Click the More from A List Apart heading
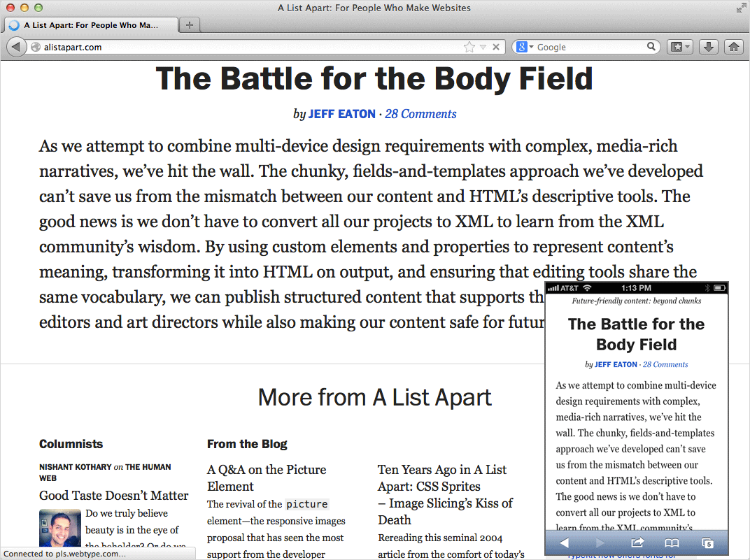750x560 pixels. tap(374, 398)
